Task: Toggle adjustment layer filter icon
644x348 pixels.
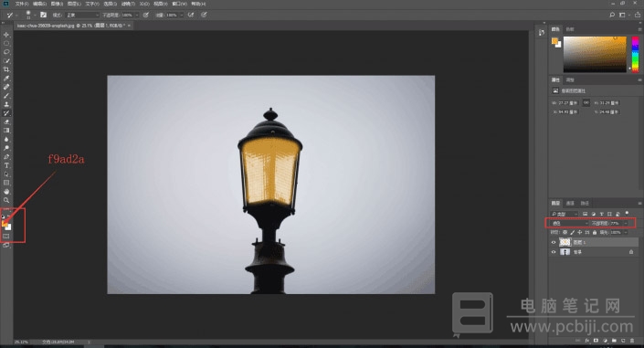Action: click(x=594, y=214)
